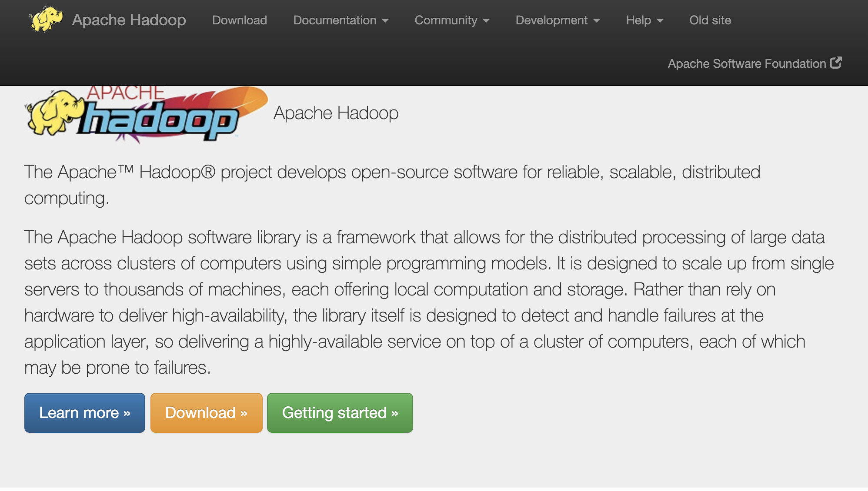This screenshot has width=868, height=491.
Task: Open the Apache Hadoop brand link
Action: pos(129,20)
